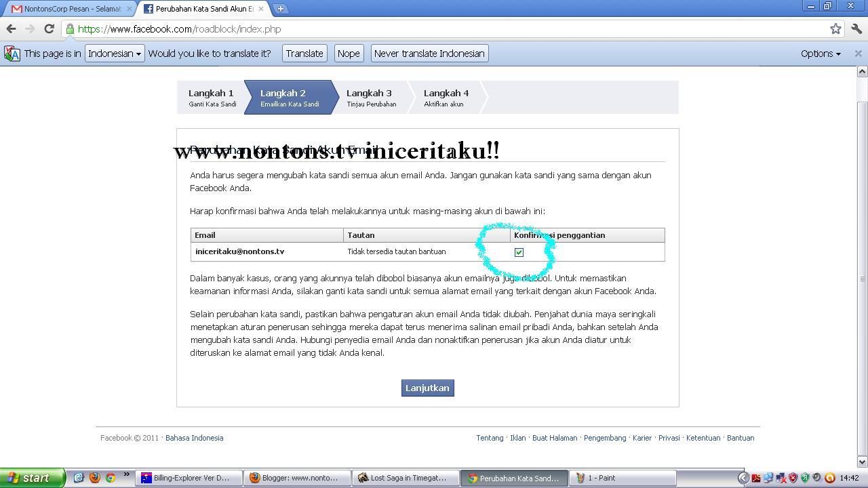Open a new tab with plus button
The height and width of the screenshot is (488, 868).
tap(280, 9)
